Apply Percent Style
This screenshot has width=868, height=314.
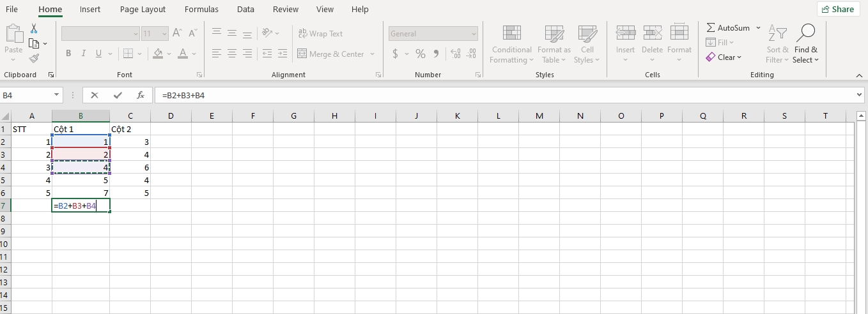pyautogui.click(x=420, y=54)
